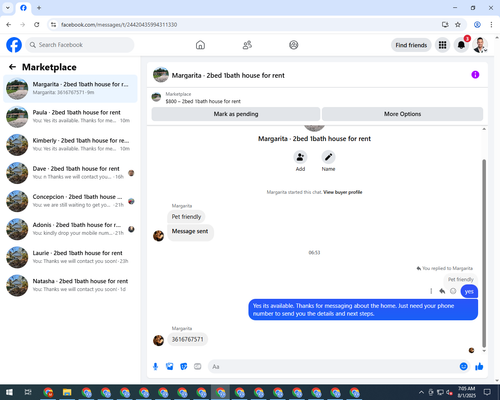The height and width of the screenshot is (400, 500).
Task: Click the More Options button
Action: coord(402,114)
